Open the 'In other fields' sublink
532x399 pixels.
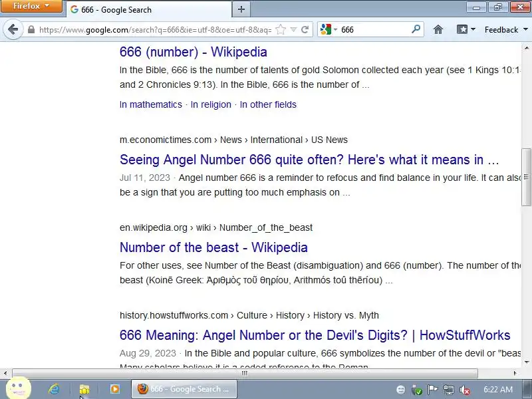268,104
